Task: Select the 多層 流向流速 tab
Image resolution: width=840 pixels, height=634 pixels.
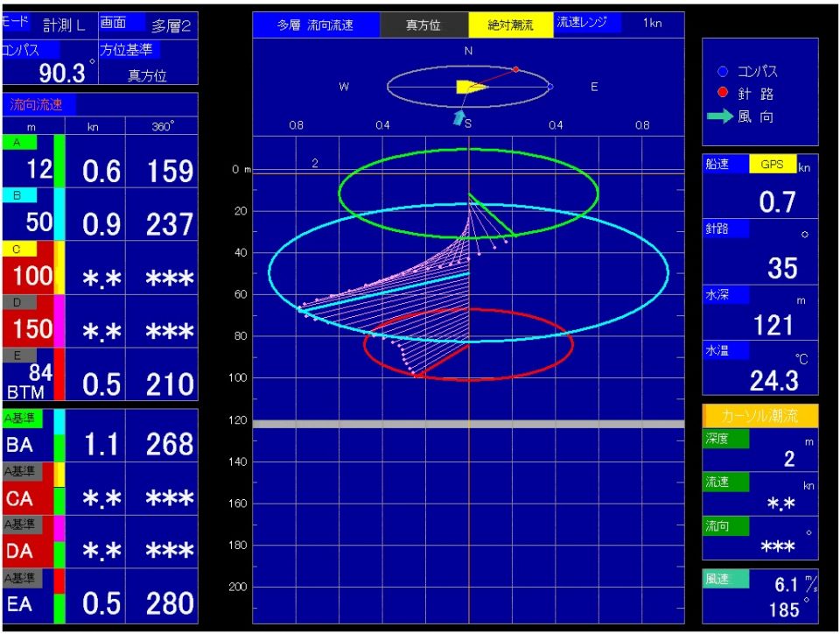Action: pyautogui.click(x=316, y=25)
